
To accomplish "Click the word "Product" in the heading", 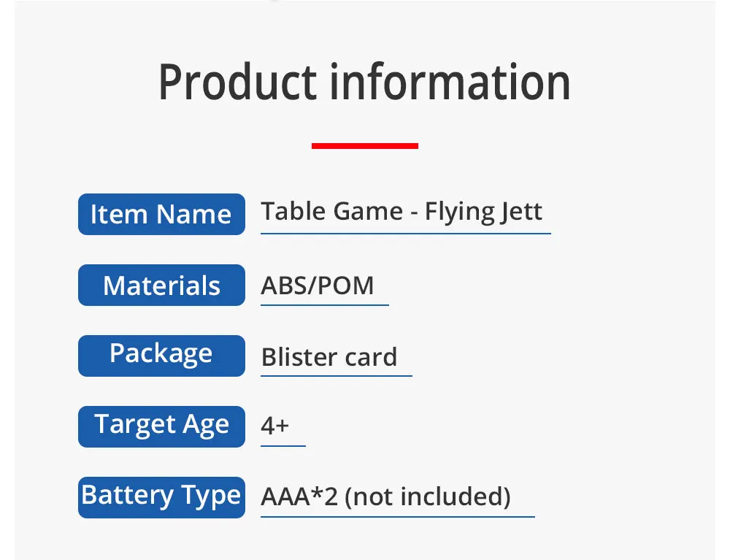I will [x=239, y=83].
